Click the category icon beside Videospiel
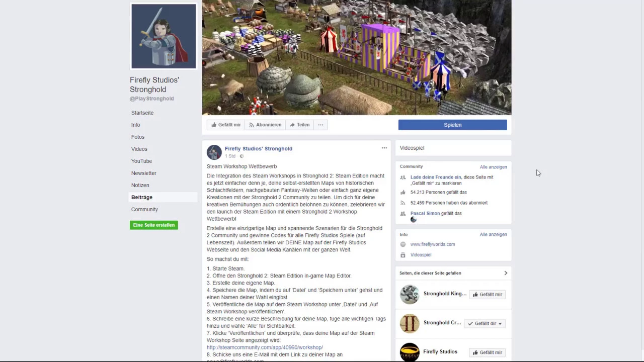 click(403, 255)
